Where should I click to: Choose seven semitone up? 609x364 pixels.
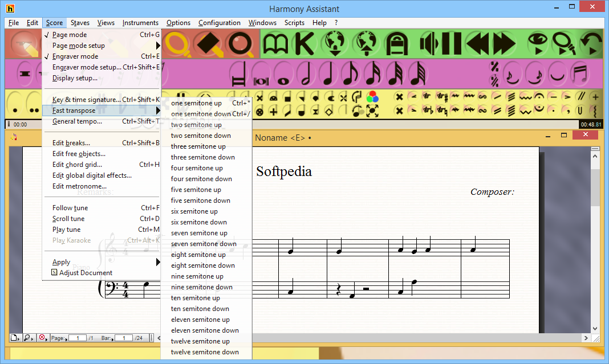[x=206, y=233]
